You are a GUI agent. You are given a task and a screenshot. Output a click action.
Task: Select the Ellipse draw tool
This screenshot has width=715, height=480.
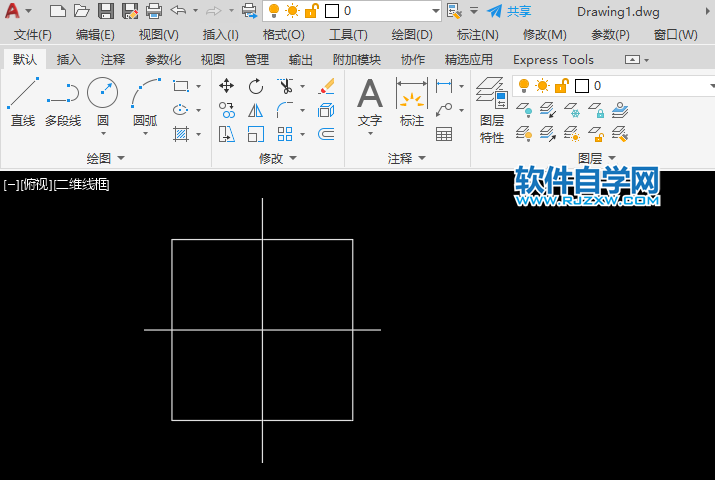[181, 110]
